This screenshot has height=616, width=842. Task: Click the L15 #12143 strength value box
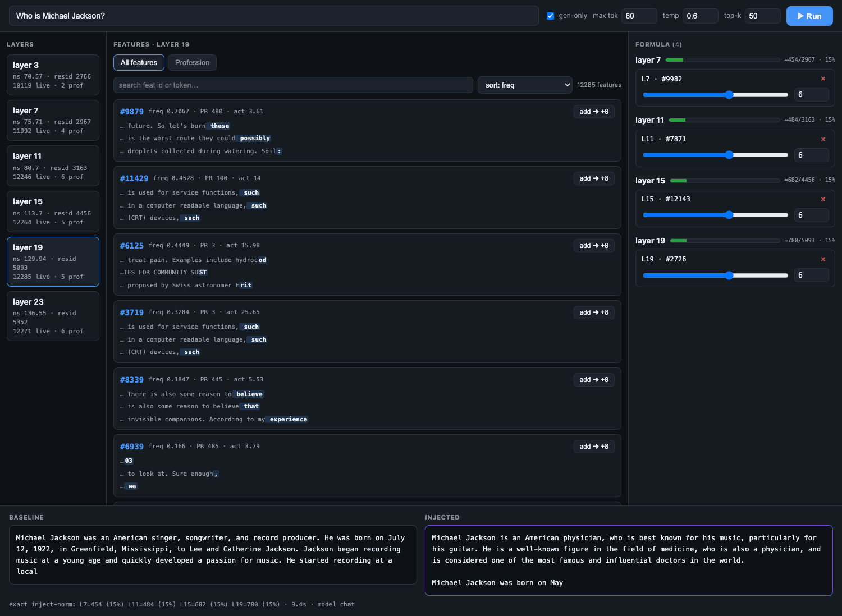[811, 215]
